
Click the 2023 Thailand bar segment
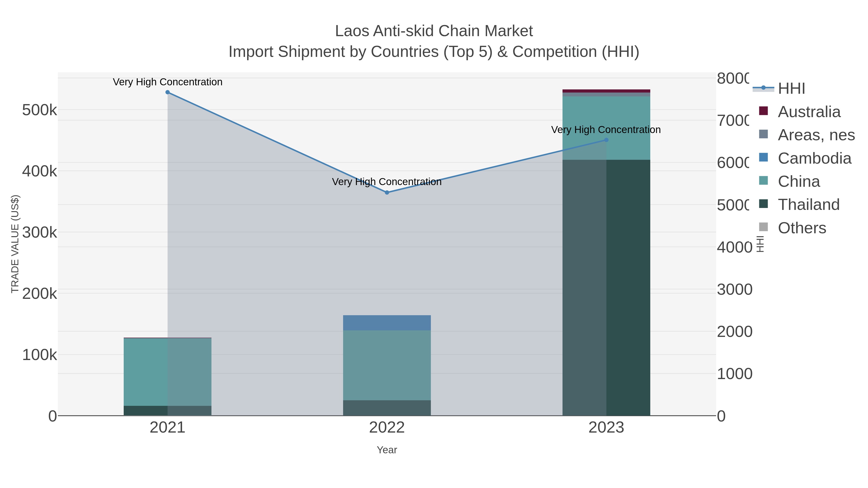pos(606,287)
